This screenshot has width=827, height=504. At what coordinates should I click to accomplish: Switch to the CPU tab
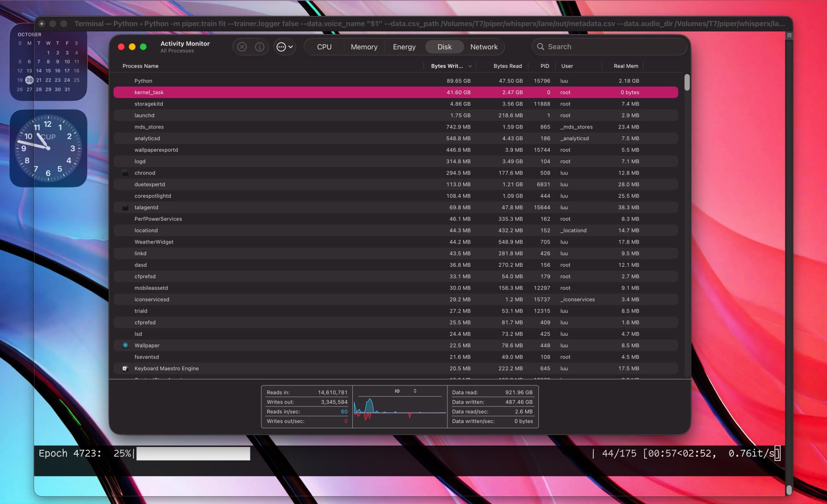click(324, 47)
